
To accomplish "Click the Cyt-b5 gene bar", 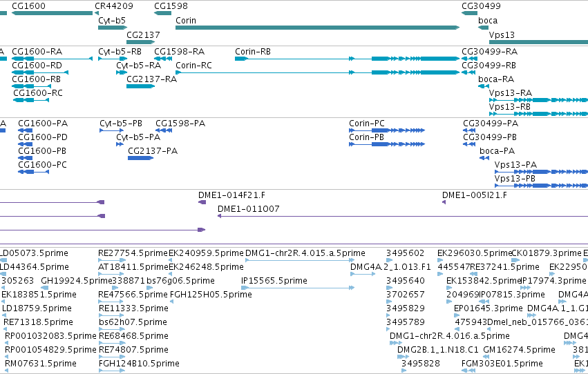I will point(113,28).
